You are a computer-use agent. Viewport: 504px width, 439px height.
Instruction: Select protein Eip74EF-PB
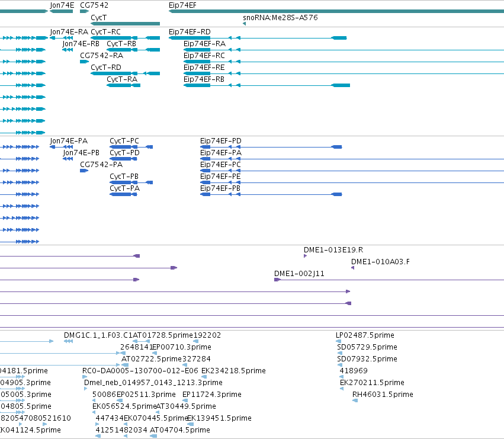click(220, 188)
